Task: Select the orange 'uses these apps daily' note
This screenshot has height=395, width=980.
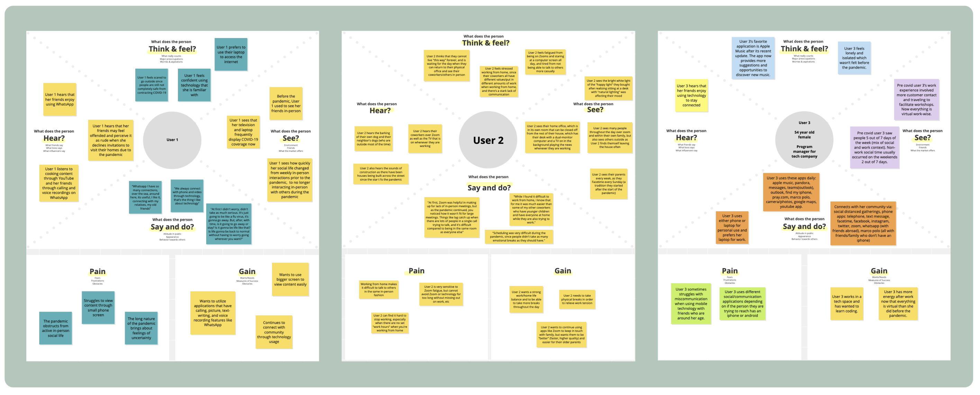Action: tap(791, 192)
